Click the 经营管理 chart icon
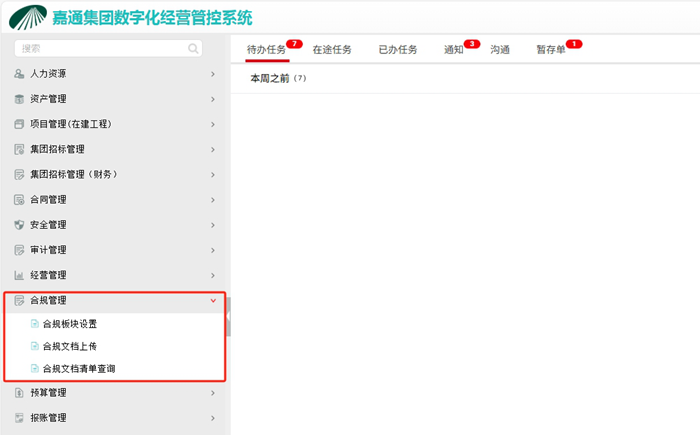The width and height of the screenshot is (700, 435). click(19, 275)
